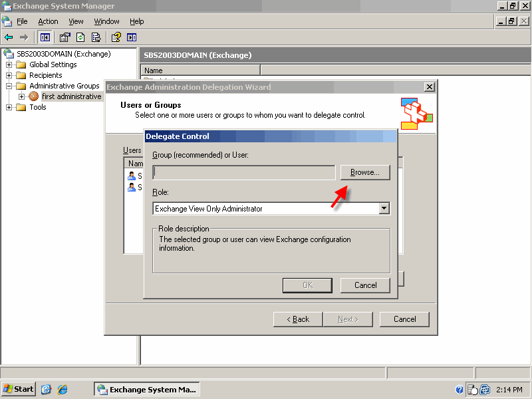Expand the first administrative group node
Image resolution: width=532 pixels, height=399 pixels.
click(x=22, y=96)
